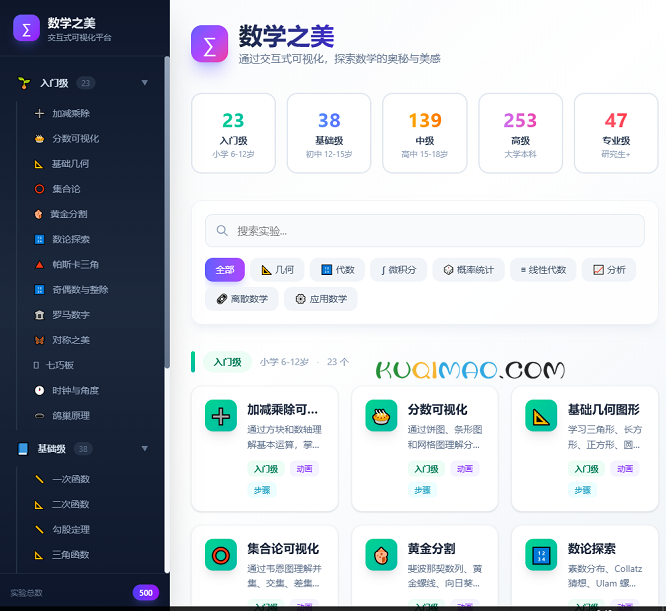Click the butterfly icon beside 对称之美
The image size is (666, 611).
point(39,340)
